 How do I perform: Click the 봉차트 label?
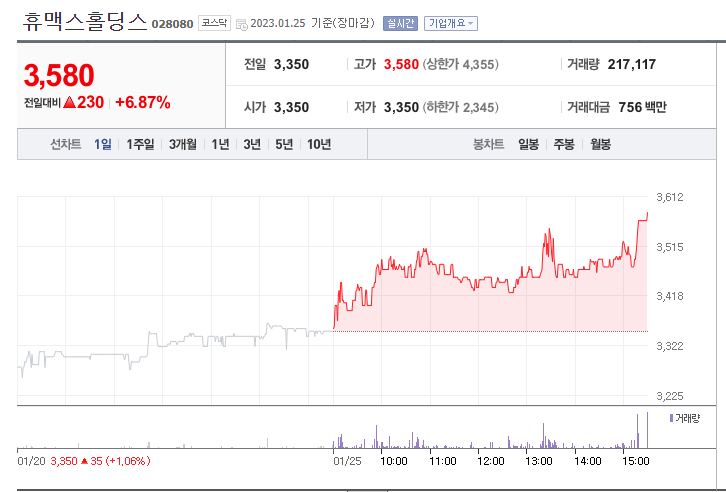[488, 144]
